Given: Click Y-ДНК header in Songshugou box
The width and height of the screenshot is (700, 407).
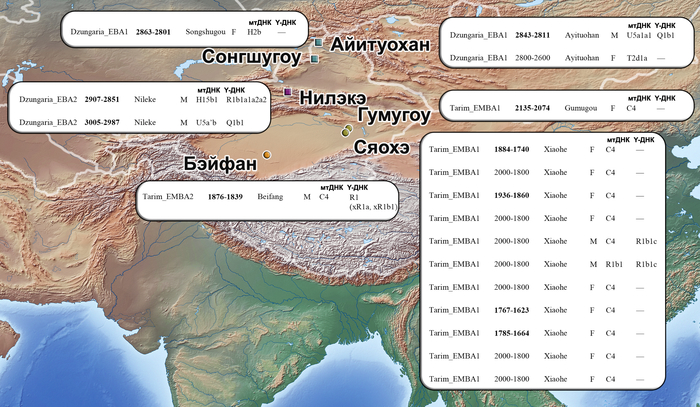Looking at the screenshot, I should tap(286, 23).
